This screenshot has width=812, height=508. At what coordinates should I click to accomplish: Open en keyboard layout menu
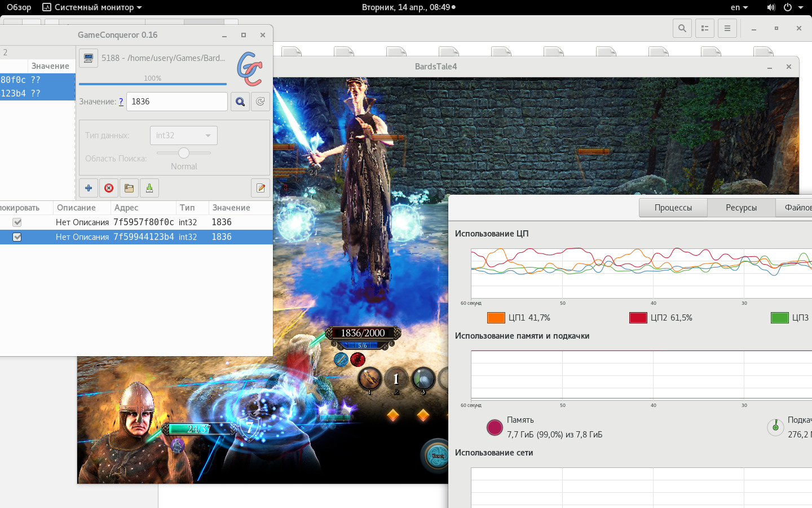[x=739, y=7]
